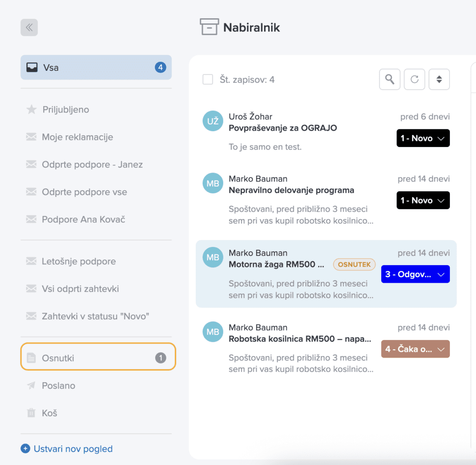Click the Nabiralnik archive box icon
The width and height of the screenshot is (476, 465).
click(209, 27)
